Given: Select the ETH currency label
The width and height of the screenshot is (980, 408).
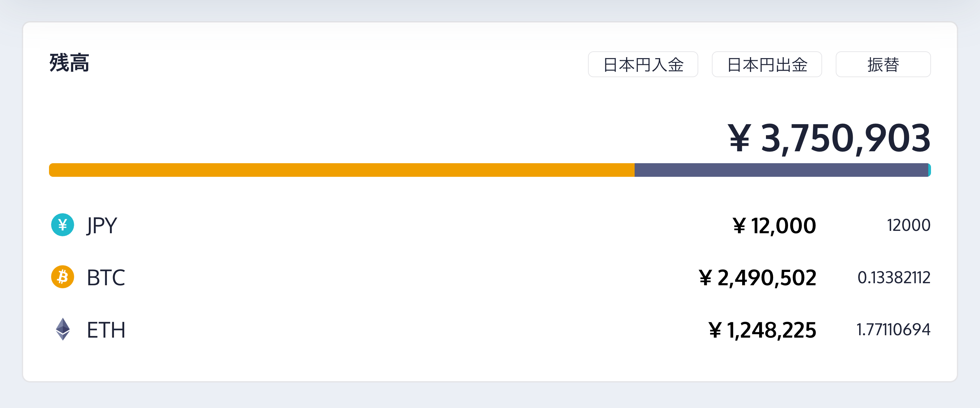Looking at the screenshot, I should [x=106, y=330].
